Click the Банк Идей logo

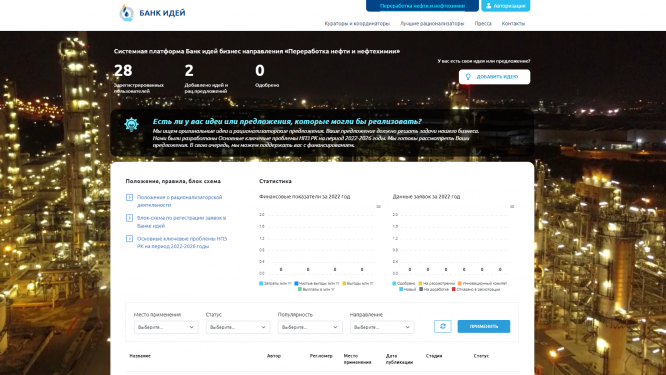[x=152, y=13]
